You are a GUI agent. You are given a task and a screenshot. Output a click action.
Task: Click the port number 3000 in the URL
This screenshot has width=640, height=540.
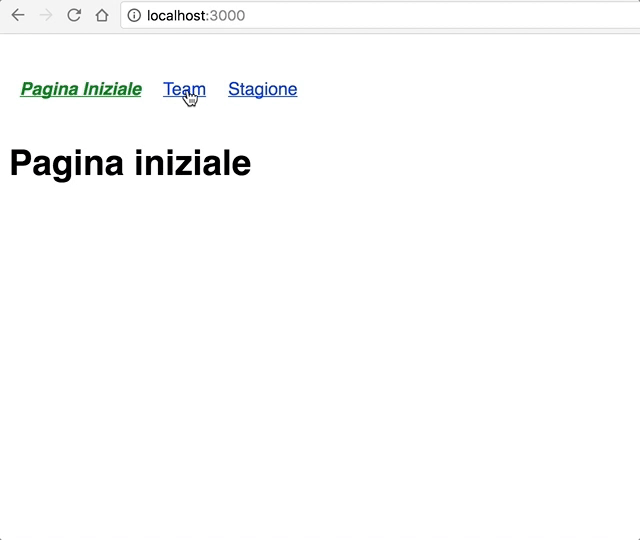pyautogui.click(x=227, y=15)
